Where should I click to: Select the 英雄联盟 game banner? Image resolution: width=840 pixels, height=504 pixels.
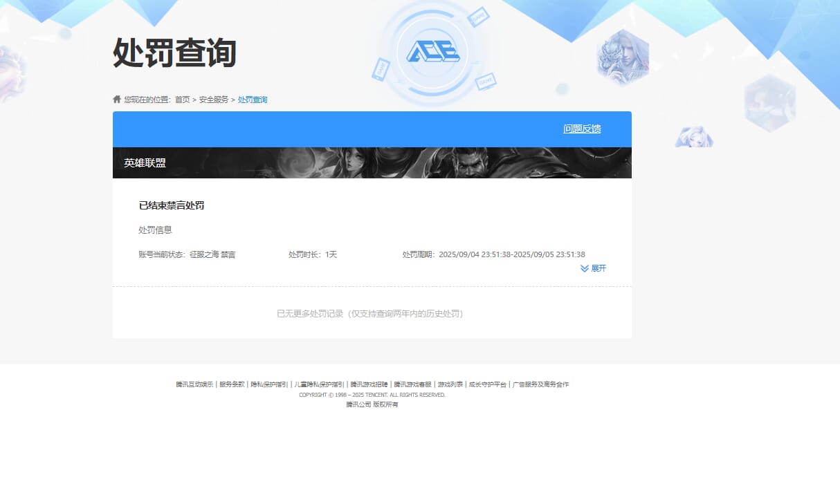372,163
